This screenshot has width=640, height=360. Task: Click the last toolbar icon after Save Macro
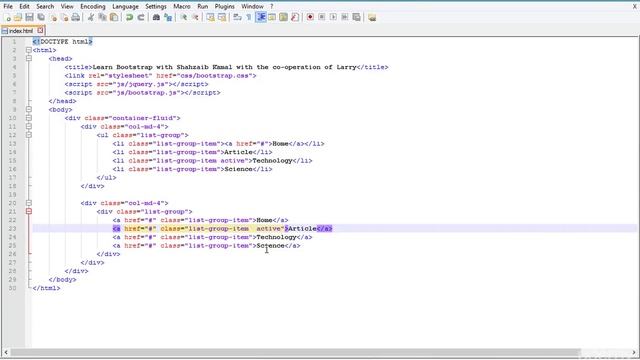click(372, 17)
